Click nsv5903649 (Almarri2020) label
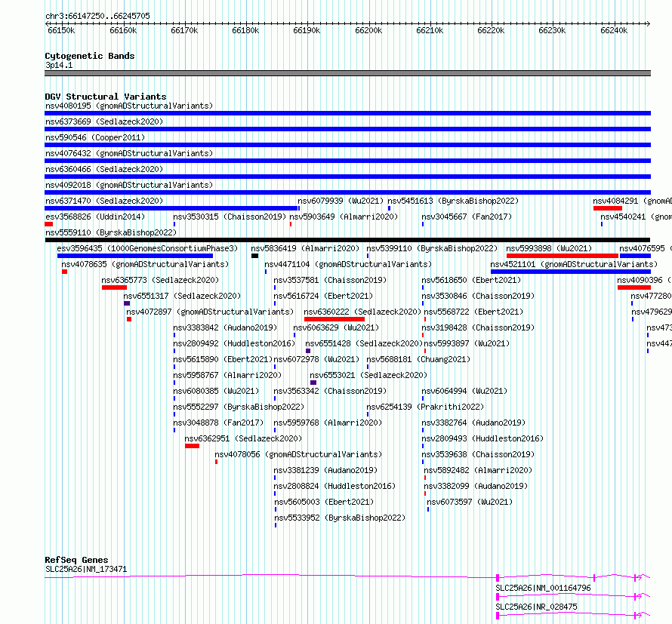The height and width of the screenshot is (624, 672). [344, 217]
